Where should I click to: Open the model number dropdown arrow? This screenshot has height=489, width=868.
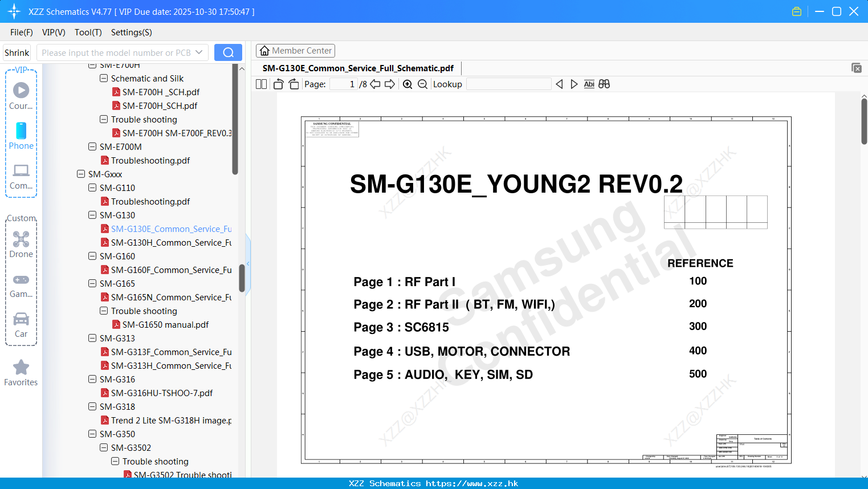[x=199, y=52]
